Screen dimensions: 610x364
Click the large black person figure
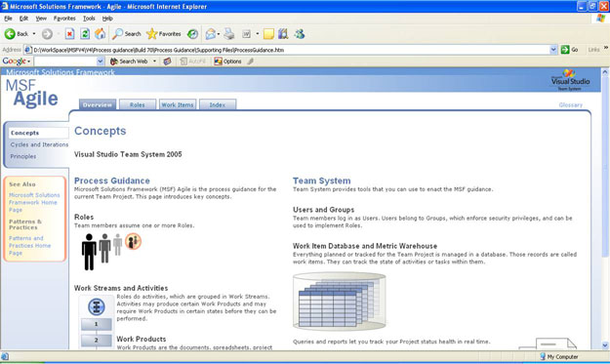pyautogui.click(x=89, y=252)
